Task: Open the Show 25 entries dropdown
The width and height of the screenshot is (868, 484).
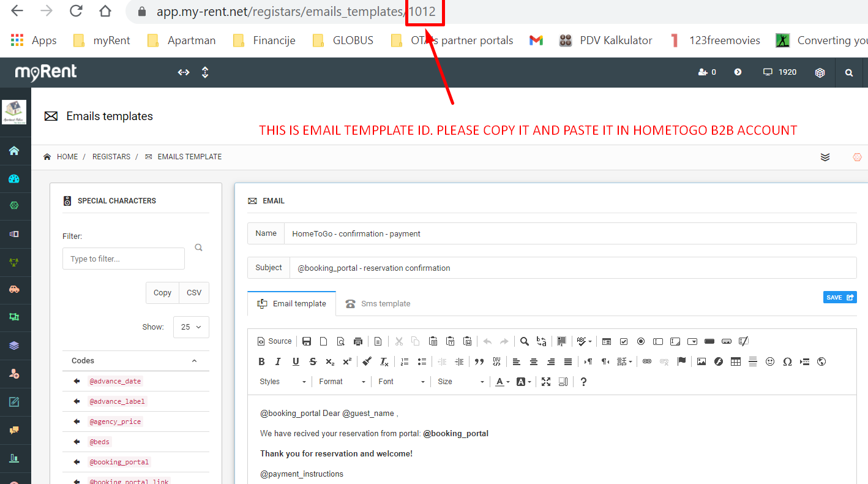Action: coord(191,327)
